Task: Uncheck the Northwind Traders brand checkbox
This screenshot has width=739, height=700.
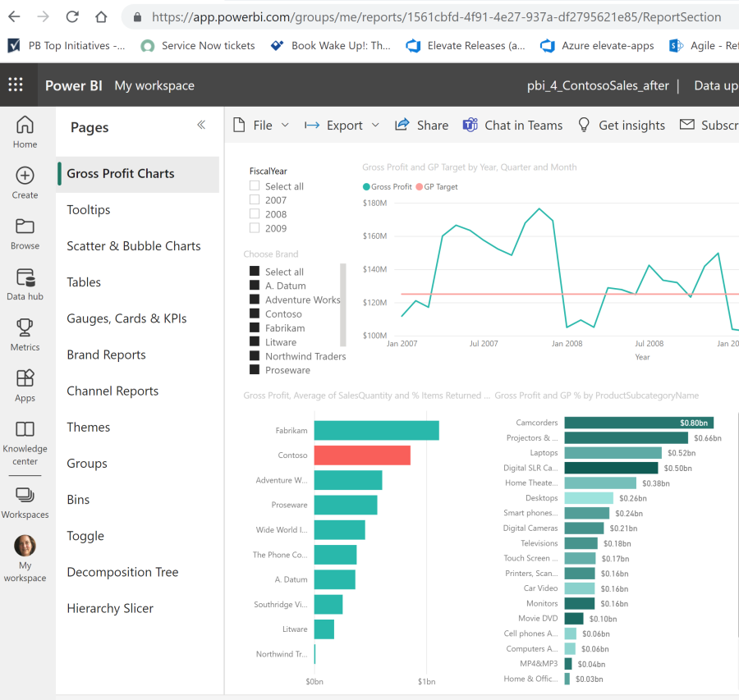Action: [x=255, y=355]
